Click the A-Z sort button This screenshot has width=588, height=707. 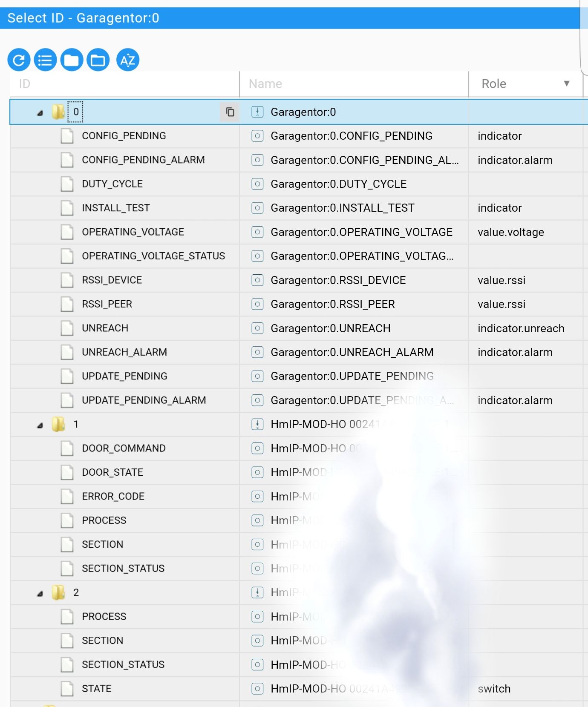coord(128,60)
